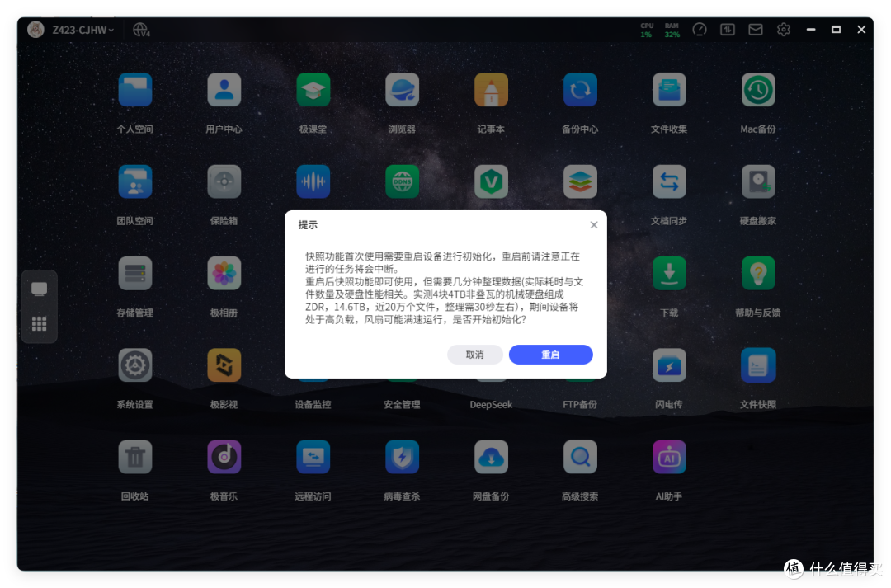This screenshot has height=588, width=891.
Task: Open the blue audio waveform app icon
Action: coord(313,181)
